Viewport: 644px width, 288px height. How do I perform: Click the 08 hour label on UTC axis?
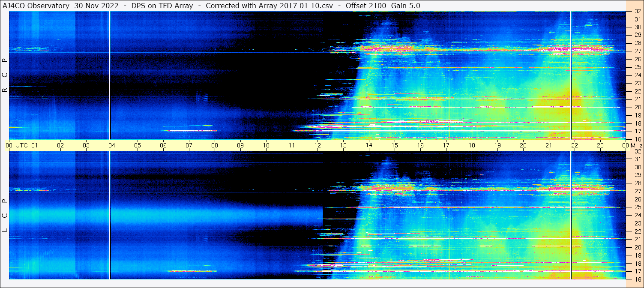point(214,145)
